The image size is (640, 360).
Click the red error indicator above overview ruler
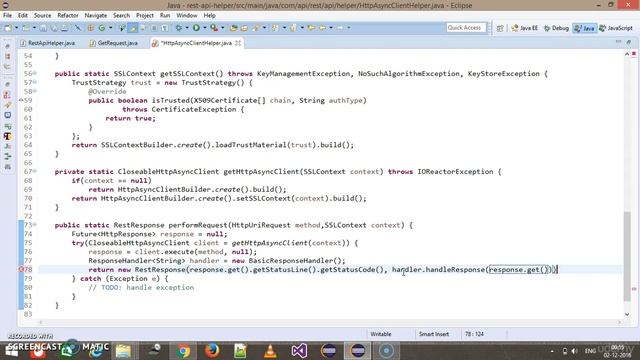click(634, 54)
